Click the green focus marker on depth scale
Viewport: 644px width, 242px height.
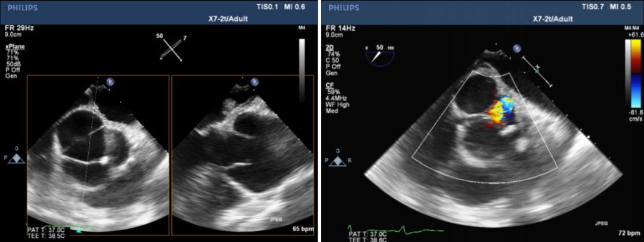[x=537, y=71]
